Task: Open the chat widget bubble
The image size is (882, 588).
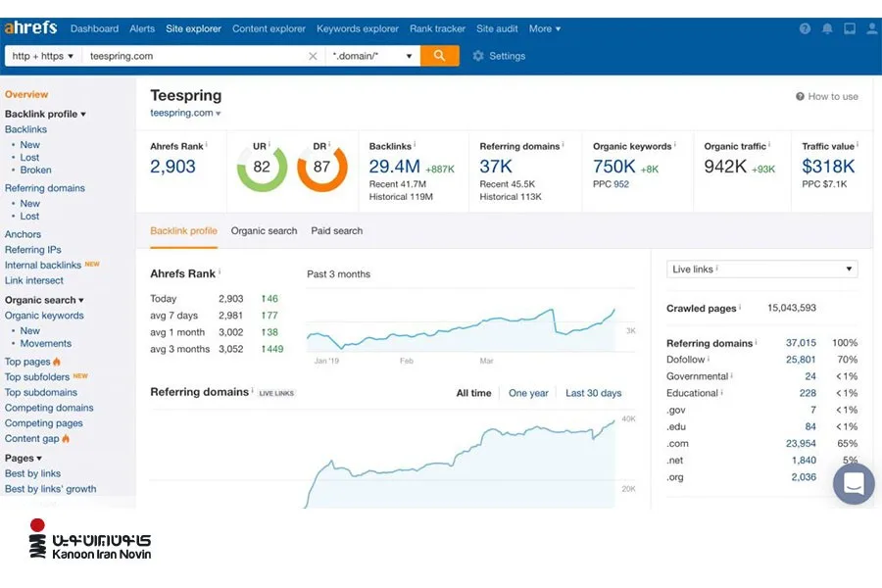Action: [854, 483]
